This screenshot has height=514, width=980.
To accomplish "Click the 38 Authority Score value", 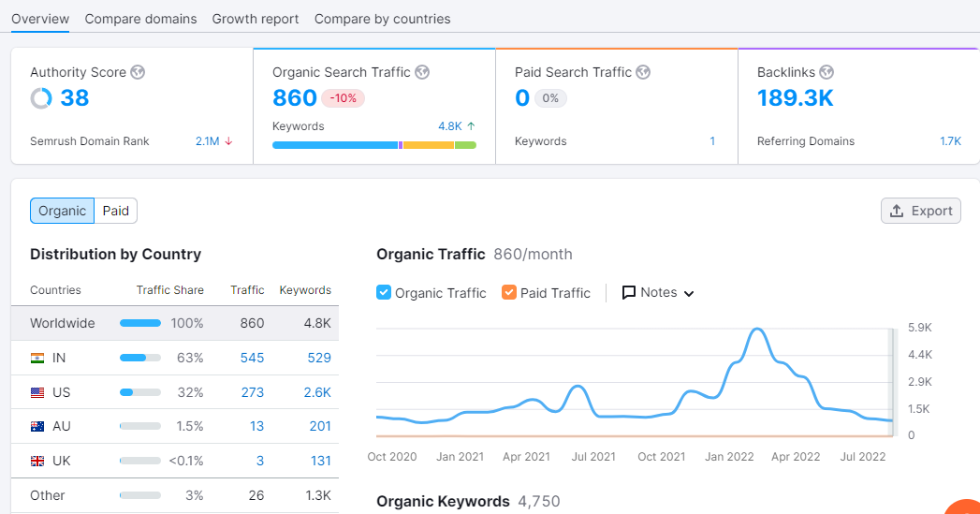I will click(74, 98).
